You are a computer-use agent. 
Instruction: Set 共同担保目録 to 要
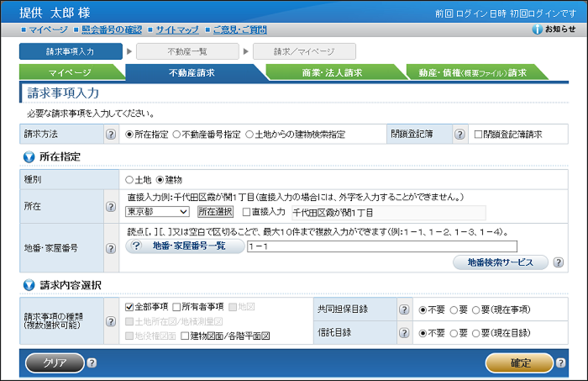pyautogui.click(x=454, y=310)
